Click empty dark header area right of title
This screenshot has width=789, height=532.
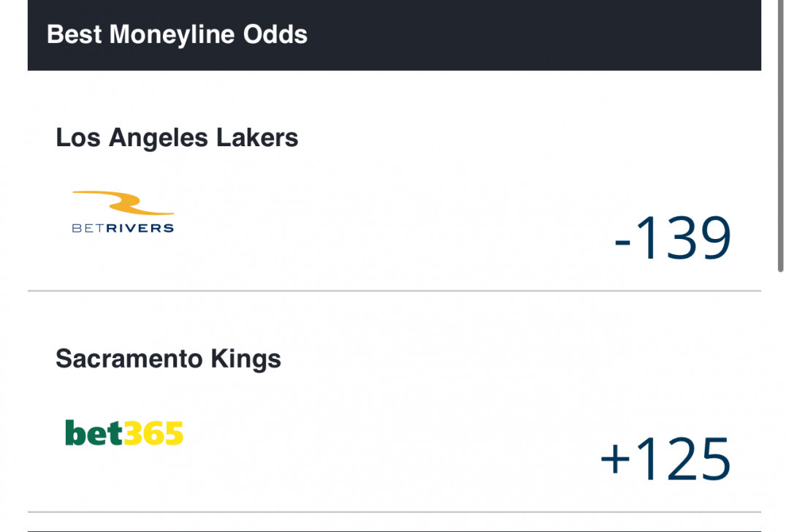pos(533,34)
